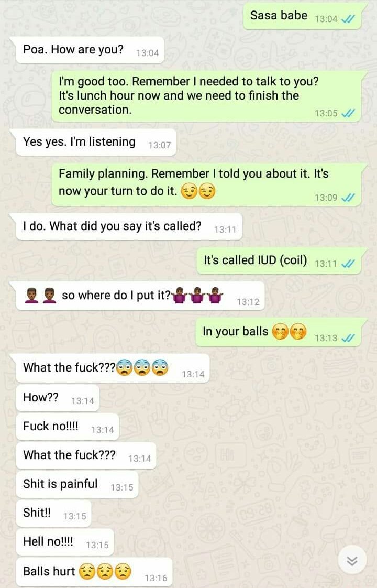Viewport: 377px width, 588px height.
Task: Click the two person emojis before 'so where'
Action: 40,296
